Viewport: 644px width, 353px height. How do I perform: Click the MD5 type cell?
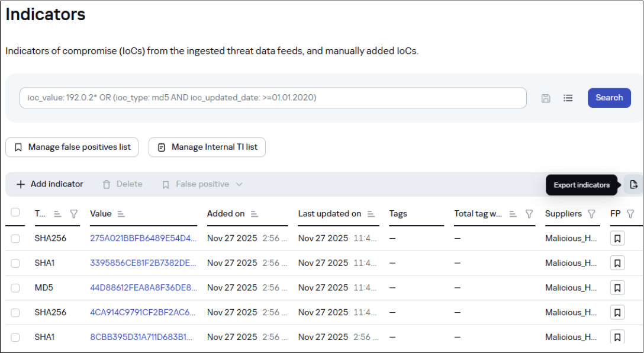44,288
